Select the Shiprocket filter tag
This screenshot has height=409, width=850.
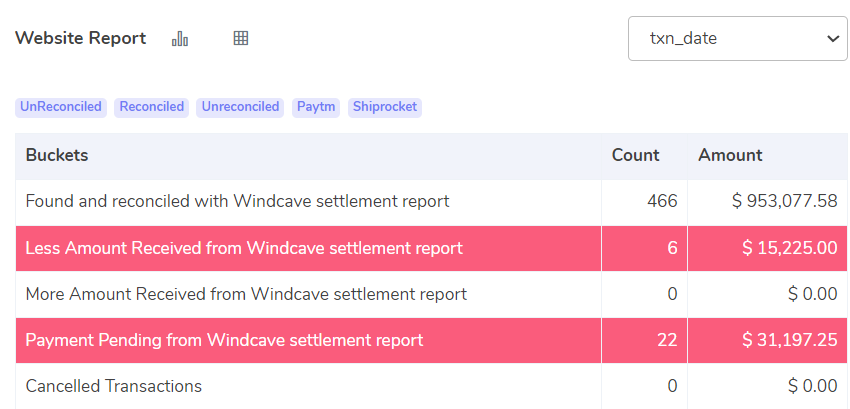tap(385, 107)
